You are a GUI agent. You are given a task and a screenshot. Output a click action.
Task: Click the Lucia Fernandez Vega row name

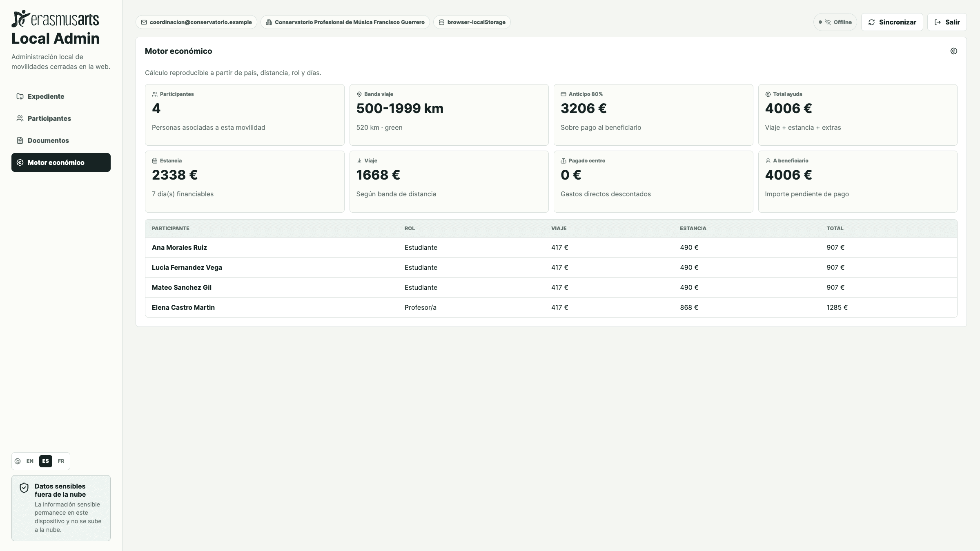[187, 267]
